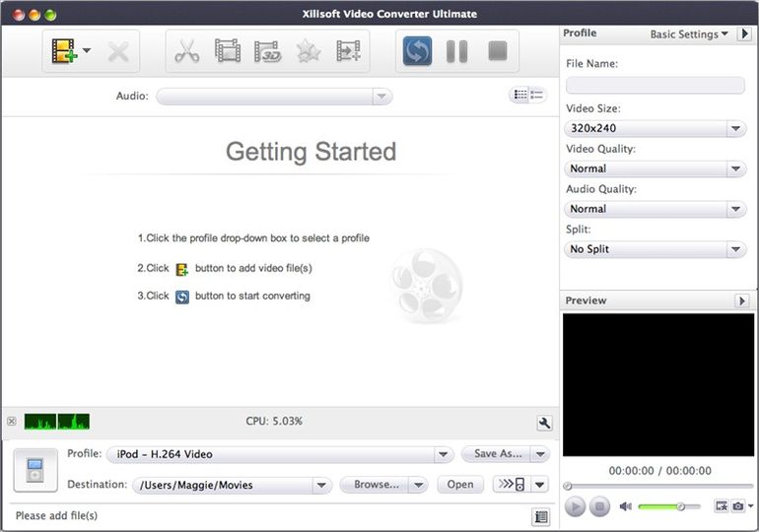Click the convert icon in step 3
The image size is (759, 532).
[x=182, y=297]
